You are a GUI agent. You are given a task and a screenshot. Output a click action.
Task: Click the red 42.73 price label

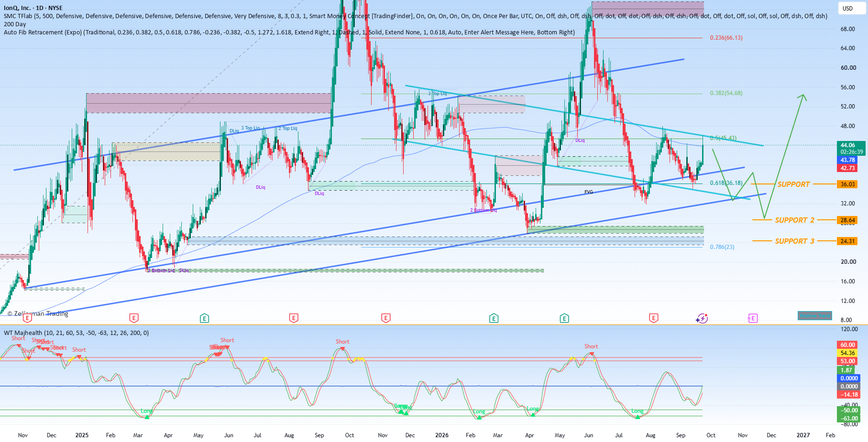847,168
